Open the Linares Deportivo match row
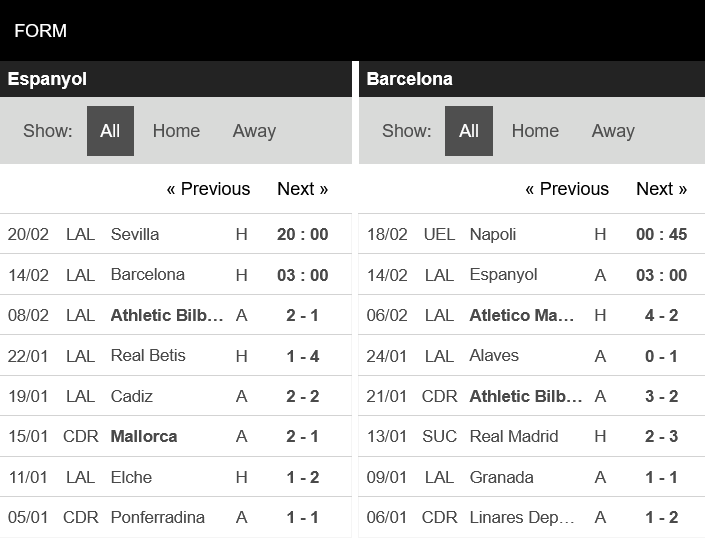Viewport: 705px width, 547px height. [x=522, y=517]
